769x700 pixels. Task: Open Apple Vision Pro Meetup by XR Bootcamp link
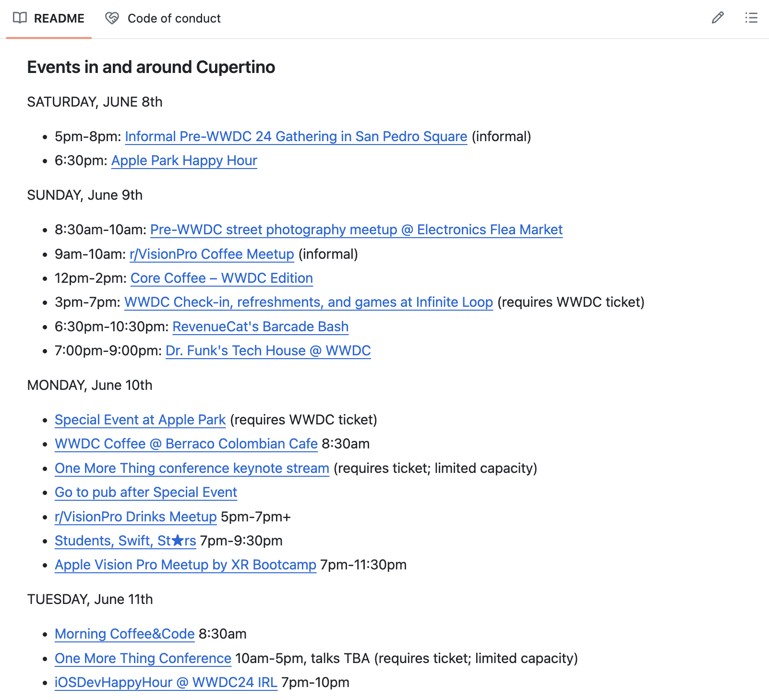coord(186,565)
